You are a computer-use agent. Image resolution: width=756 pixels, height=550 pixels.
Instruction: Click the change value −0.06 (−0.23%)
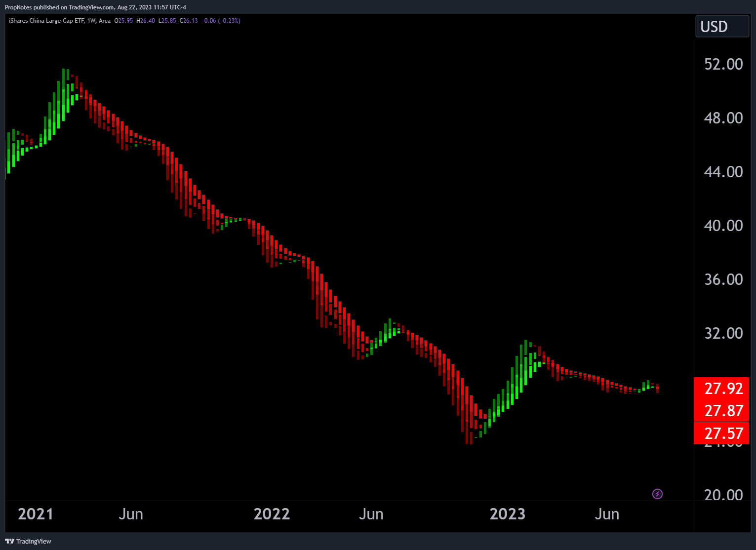click(x=221, y=21)
